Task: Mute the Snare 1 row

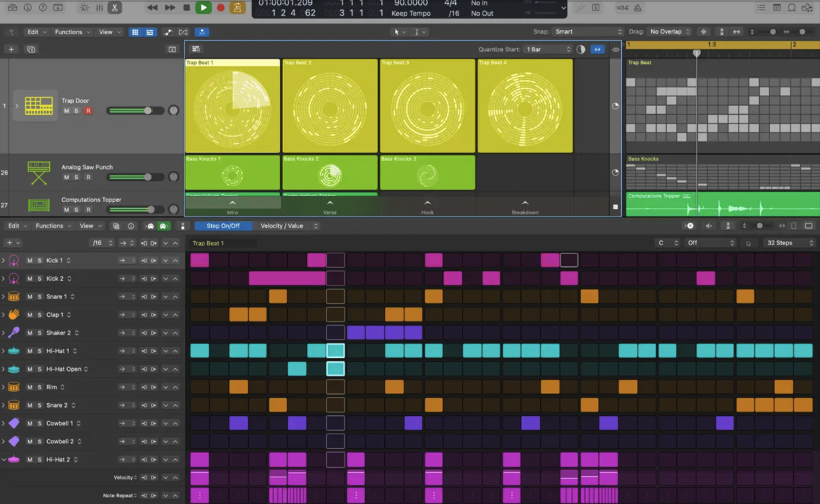Action: click(29, 297)
